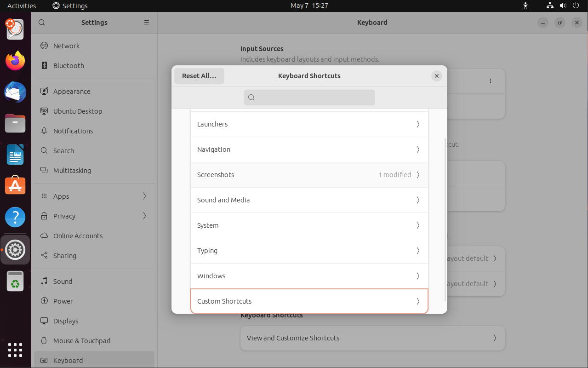The width and height of the screenshot is (588, 368).
Task: Show Applications grid in the dock
Action: coord(15,350)
